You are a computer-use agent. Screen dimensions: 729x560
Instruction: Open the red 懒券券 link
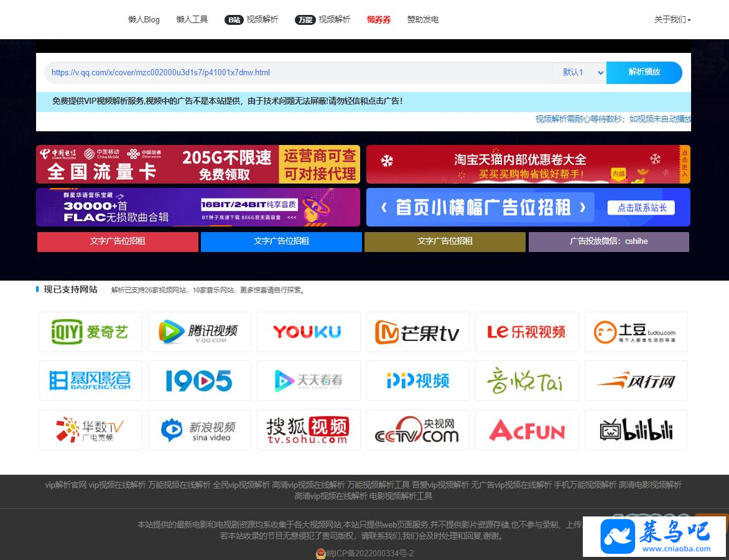coord(378,19)
